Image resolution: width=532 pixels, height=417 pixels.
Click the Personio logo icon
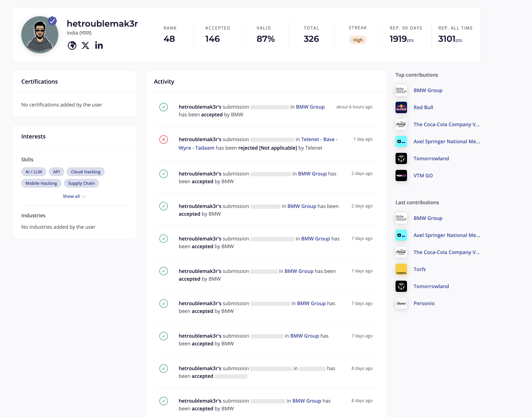(x=401, y=303)
